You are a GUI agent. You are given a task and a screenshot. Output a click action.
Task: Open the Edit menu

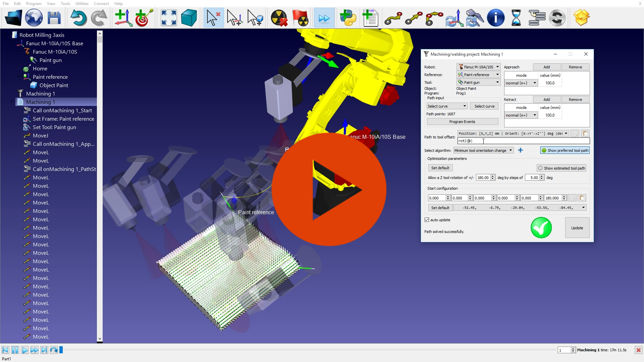pos(16,4)
